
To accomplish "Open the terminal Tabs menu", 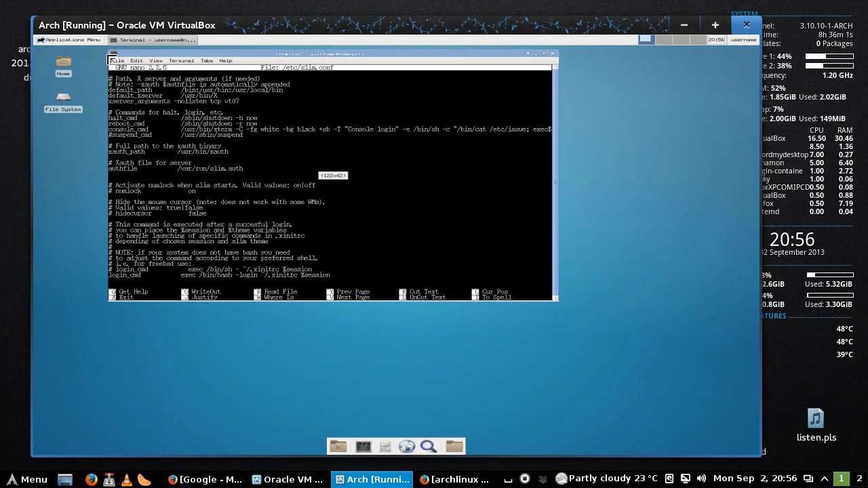I will 206,61.
